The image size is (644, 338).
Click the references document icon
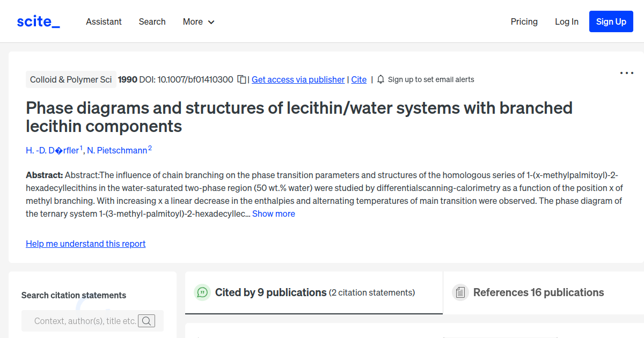(x=460, y=292)
